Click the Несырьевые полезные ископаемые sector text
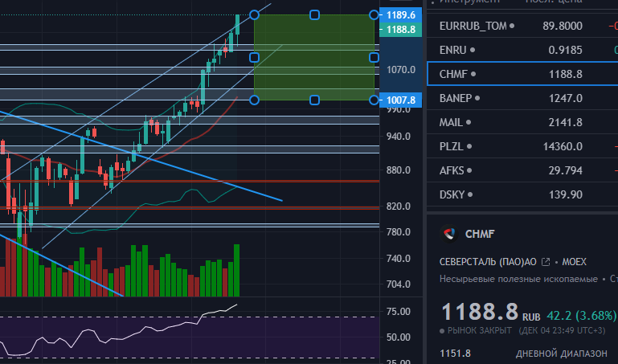This screenshot has height=364, width=618. point(518,279)
